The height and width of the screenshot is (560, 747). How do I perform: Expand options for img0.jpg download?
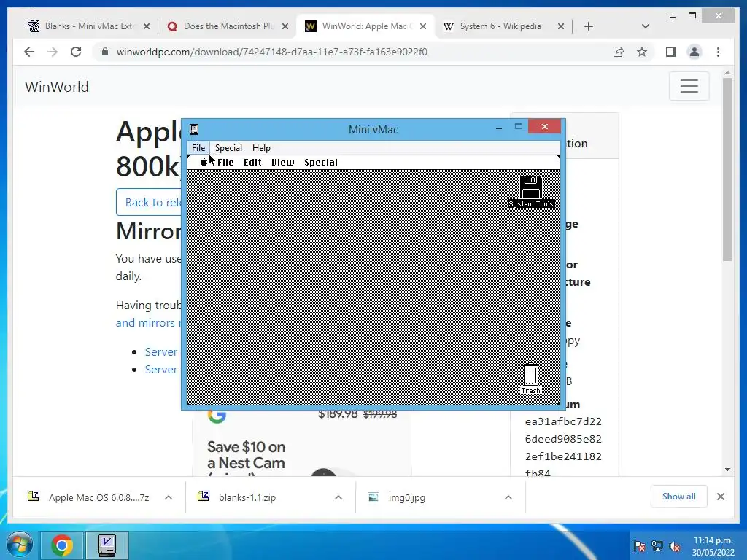point(508,497)
